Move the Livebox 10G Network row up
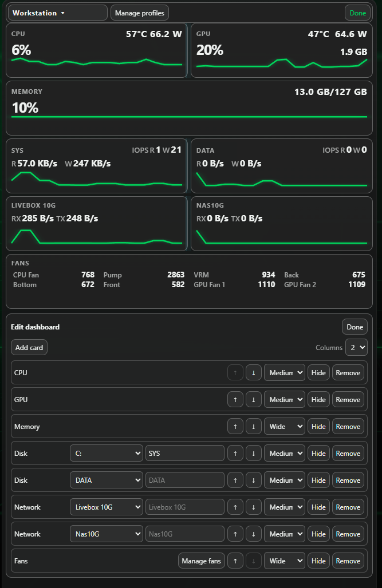The width and height of the screenshot is (382, 588). tap(235, 507)
